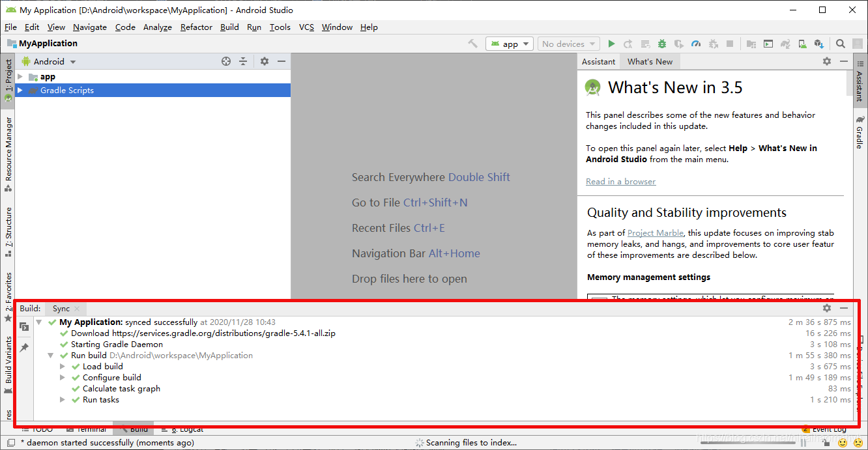
Task: Collapse all in the Project panel
Action: coord(243,61)
